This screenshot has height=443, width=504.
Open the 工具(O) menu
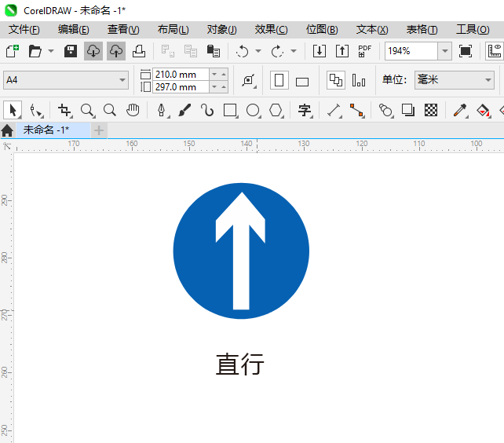tap(473, 30)
